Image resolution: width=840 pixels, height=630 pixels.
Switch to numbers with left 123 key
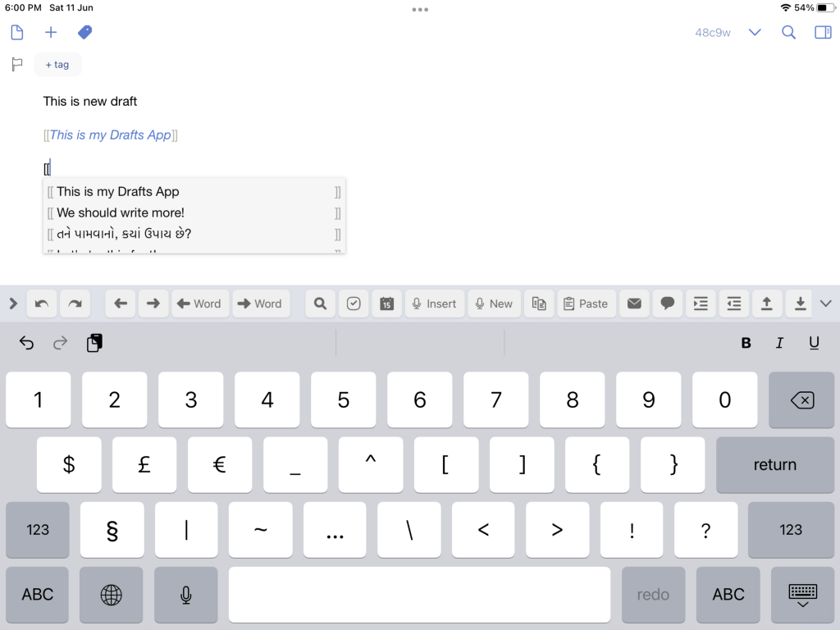click(38, 530)
